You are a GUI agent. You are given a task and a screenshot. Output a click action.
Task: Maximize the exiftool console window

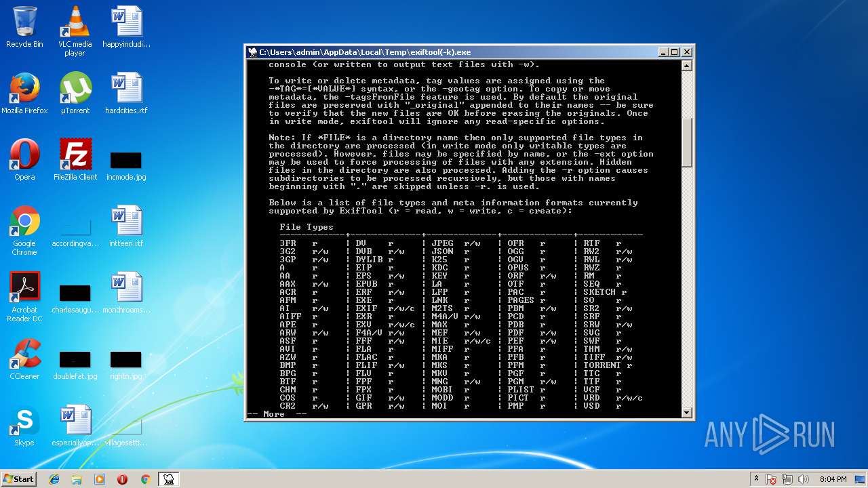pyautogui.click(x=675, y=52)
